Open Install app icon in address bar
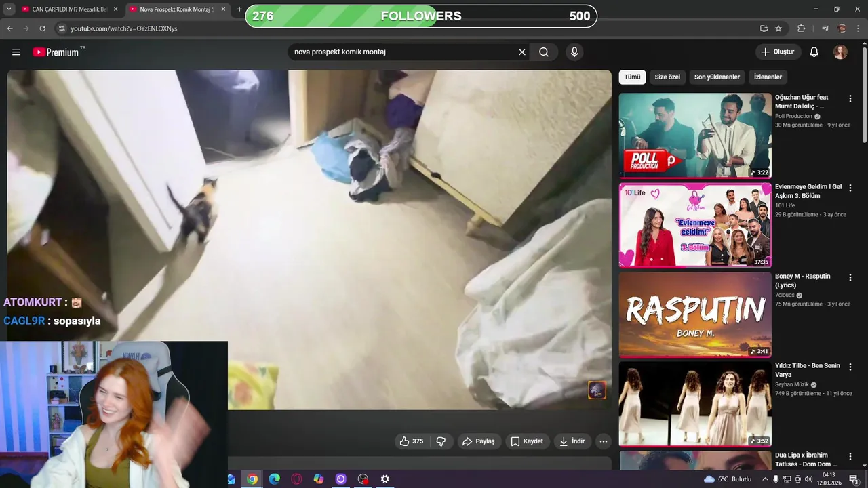 pos(764,28)
